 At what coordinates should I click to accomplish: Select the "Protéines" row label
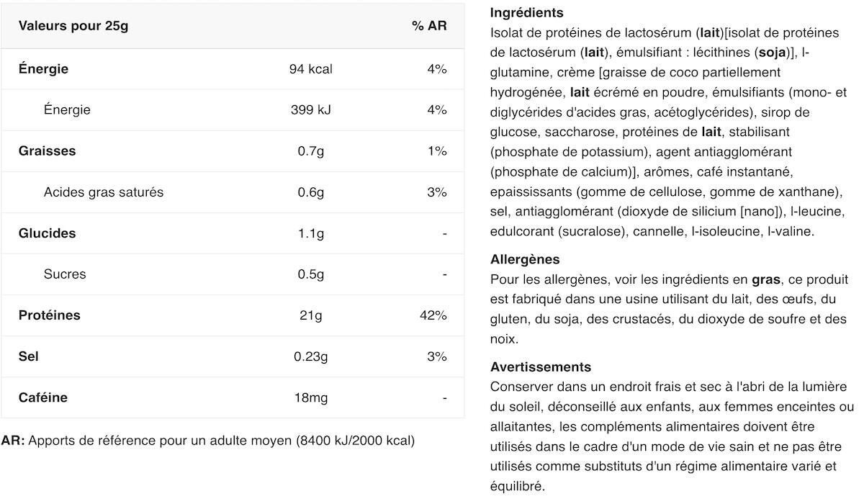50,315
